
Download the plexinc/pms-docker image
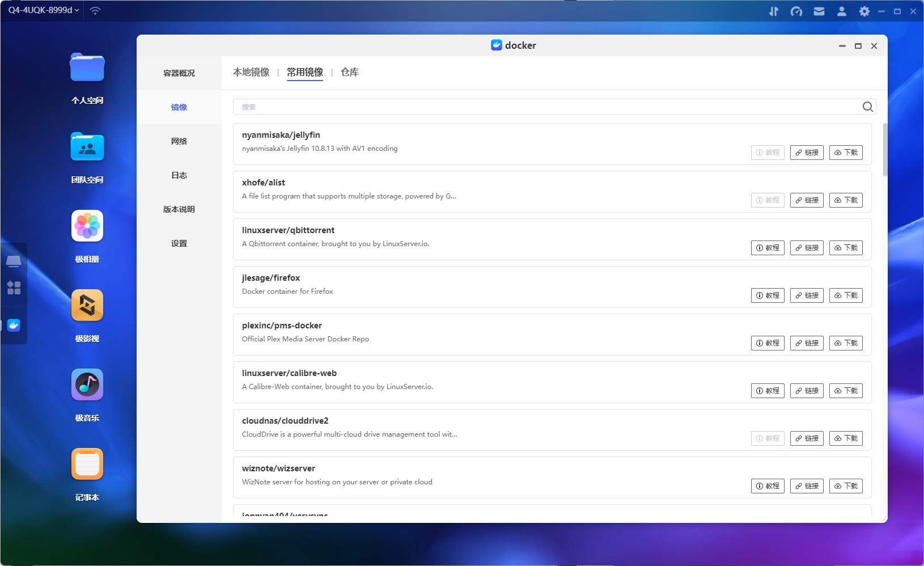[x=846, y=343]
